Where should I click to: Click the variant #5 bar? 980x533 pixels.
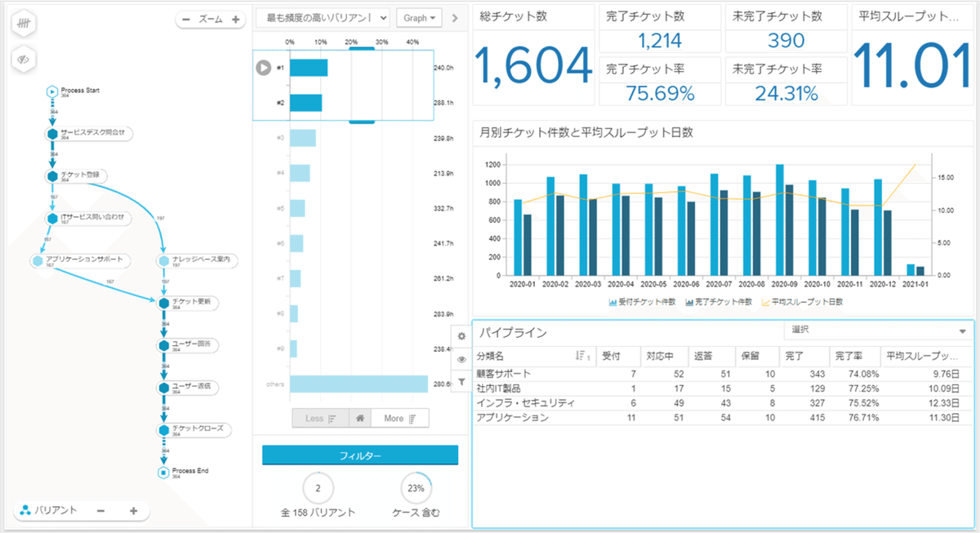tap(297, 208)
